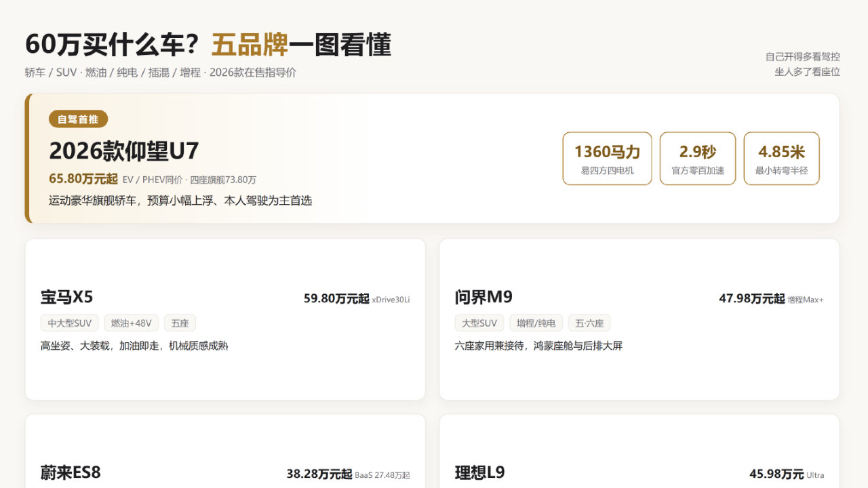868x488 pixels.
Task: Select the 2026款仰望U7 title
Action: pos(124,151)
